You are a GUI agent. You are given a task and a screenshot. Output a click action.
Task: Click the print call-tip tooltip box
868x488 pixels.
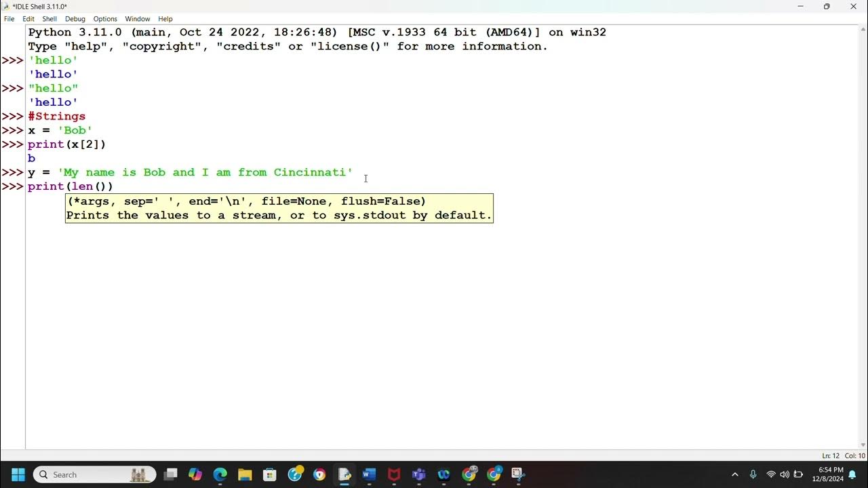[279, 208]
